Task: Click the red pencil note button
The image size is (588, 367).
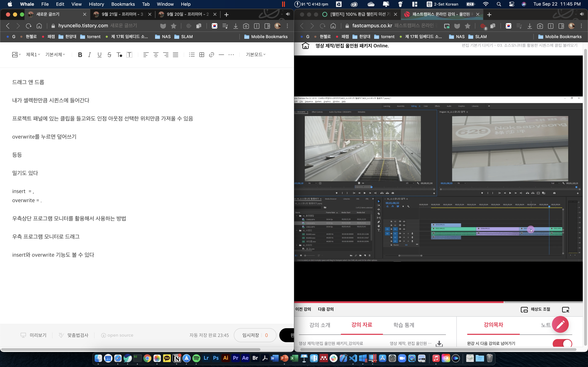Action: click(x=560, y=324)
